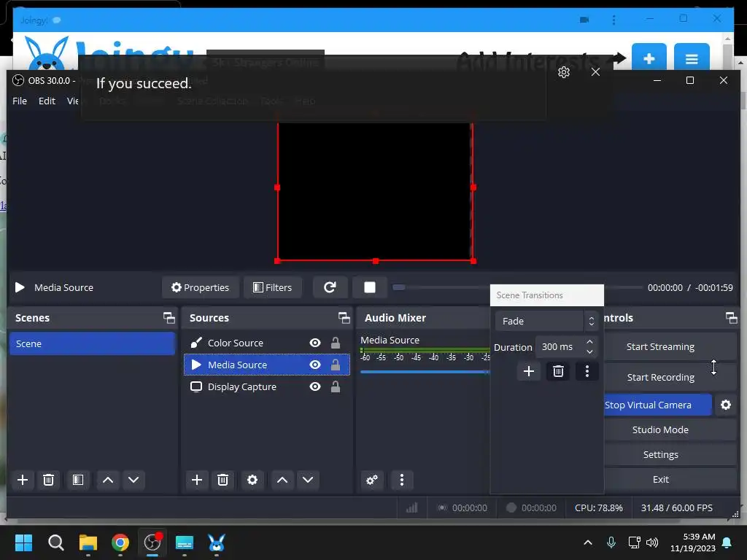Move the scene up
The height and width of the screenshot is (560, 747).
(108, 480)
